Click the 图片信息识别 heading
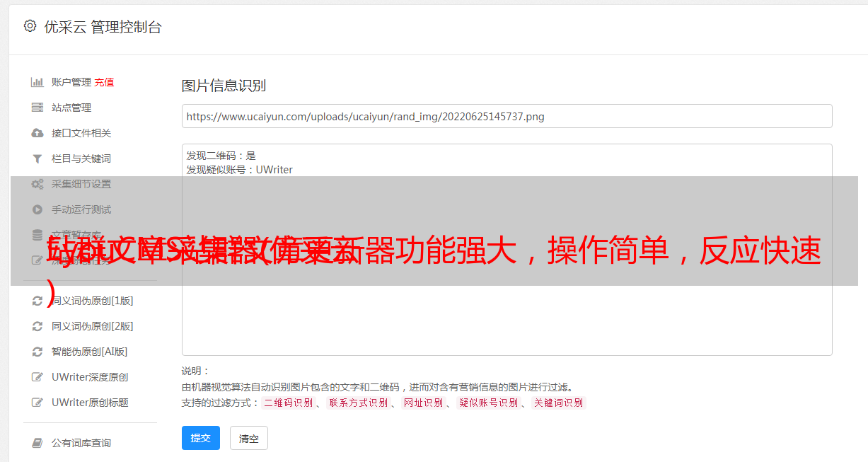868x462 pixels. pos(224,86)
